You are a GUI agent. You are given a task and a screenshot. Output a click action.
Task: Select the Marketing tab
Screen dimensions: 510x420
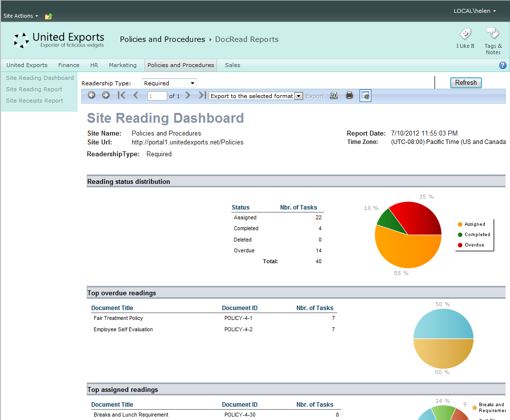[x=123, y=65]
